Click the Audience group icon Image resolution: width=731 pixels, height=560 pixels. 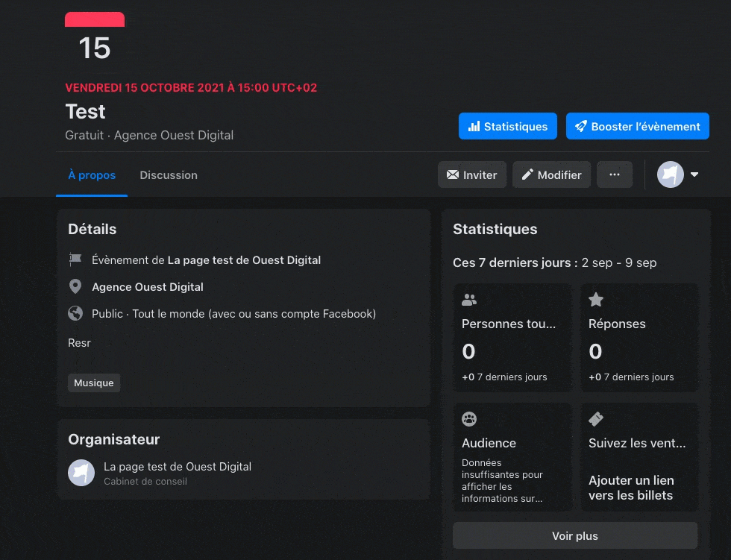tap(469, 419)
